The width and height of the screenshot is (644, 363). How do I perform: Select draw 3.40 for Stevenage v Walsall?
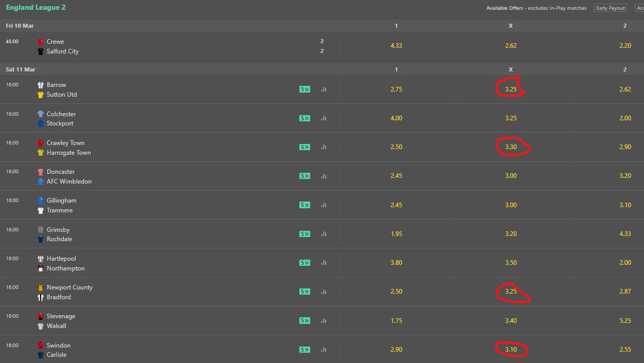tap(511, 321)
